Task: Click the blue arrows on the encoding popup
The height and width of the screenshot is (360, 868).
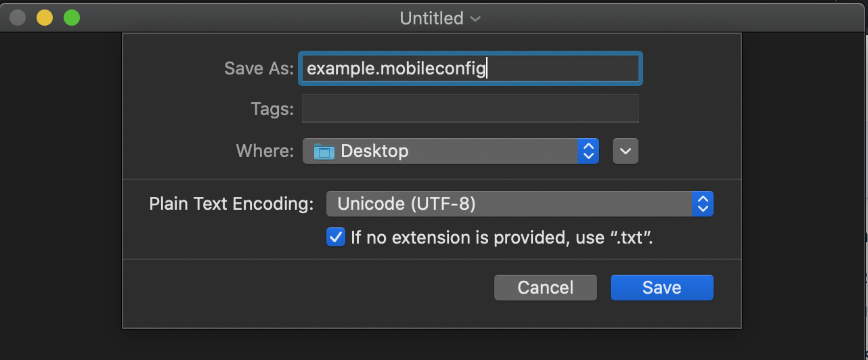Action: [x=703, y=204]
